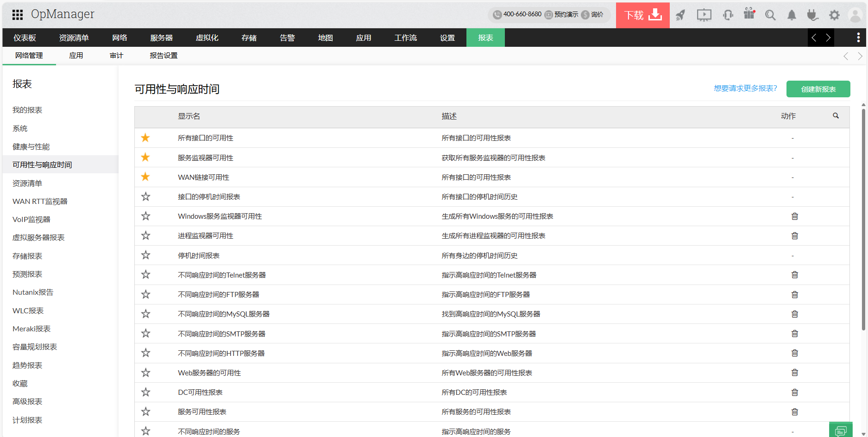Delete the Web服务器的可用性 report
868x437 pixels.
(795, 373)
